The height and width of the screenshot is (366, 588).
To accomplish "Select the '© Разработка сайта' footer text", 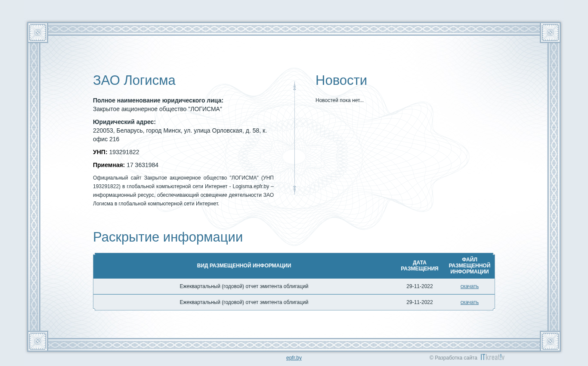I will tap(453, 358).
